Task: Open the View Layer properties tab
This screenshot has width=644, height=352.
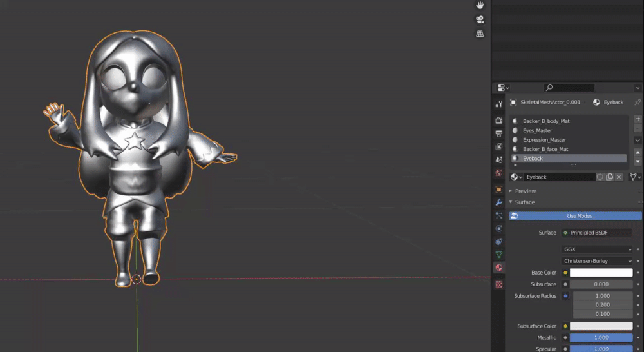Action: pyautogui.click(x=498, y=147)
